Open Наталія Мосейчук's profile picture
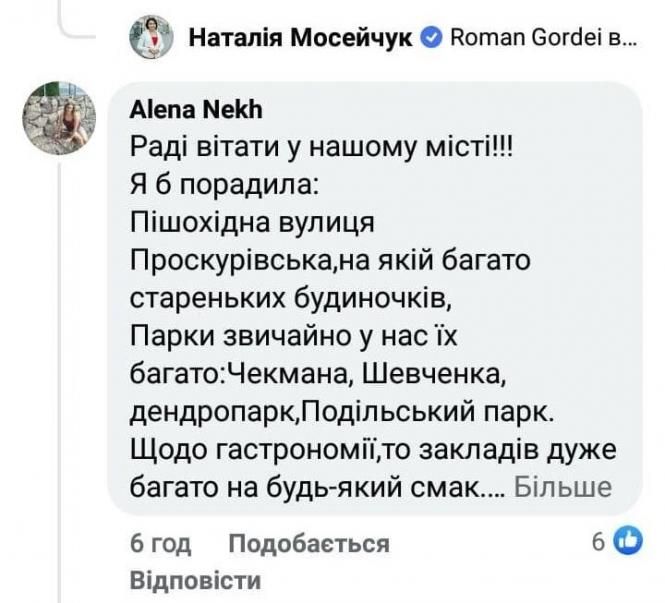Image resolution: width=665 pixels, height=603 pixels. [151, 38]
